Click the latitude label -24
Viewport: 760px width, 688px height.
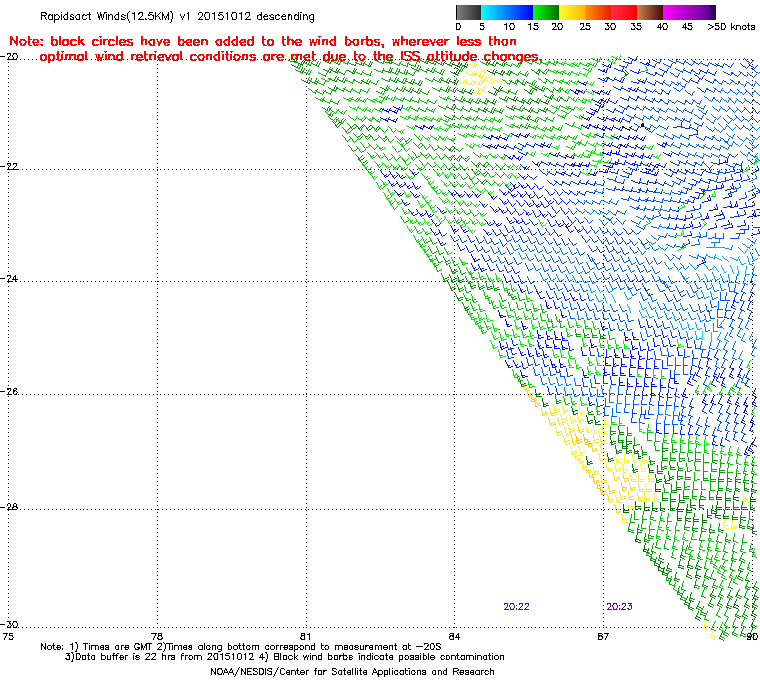click(x=9, y=279)
